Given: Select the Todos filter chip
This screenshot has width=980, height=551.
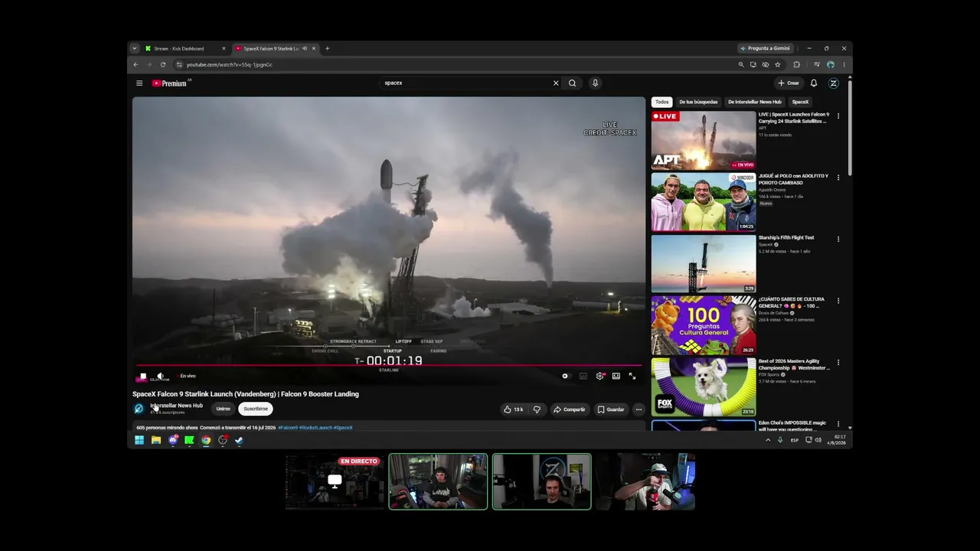Looking at the screenshot, I should pos(662,102).
